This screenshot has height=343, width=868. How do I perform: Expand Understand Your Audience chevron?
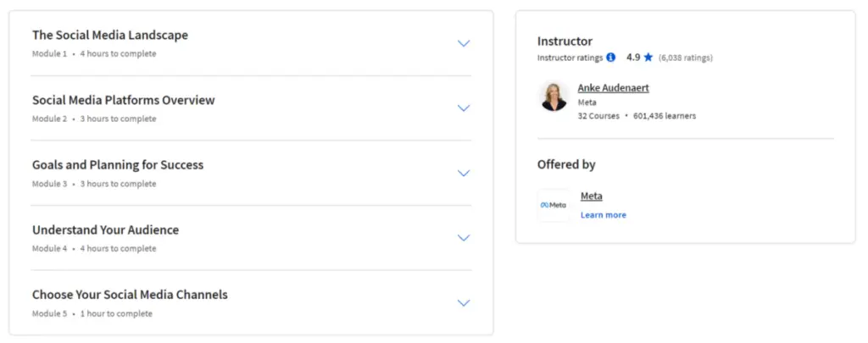(463, 238)
